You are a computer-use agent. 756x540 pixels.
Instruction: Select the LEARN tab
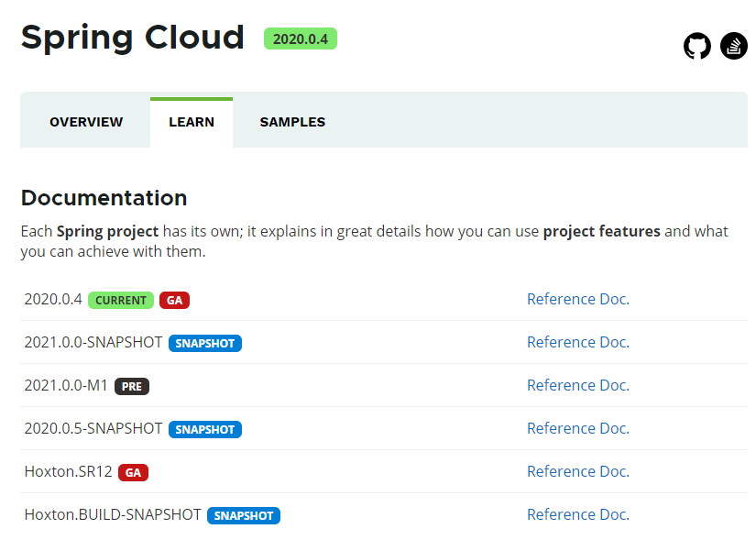(x=192, y=122)
